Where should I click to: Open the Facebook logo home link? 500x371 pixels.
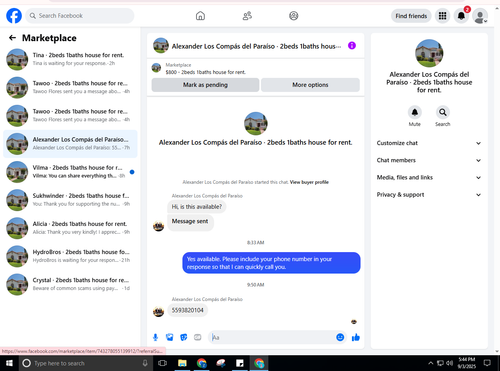tap(14, 16)
